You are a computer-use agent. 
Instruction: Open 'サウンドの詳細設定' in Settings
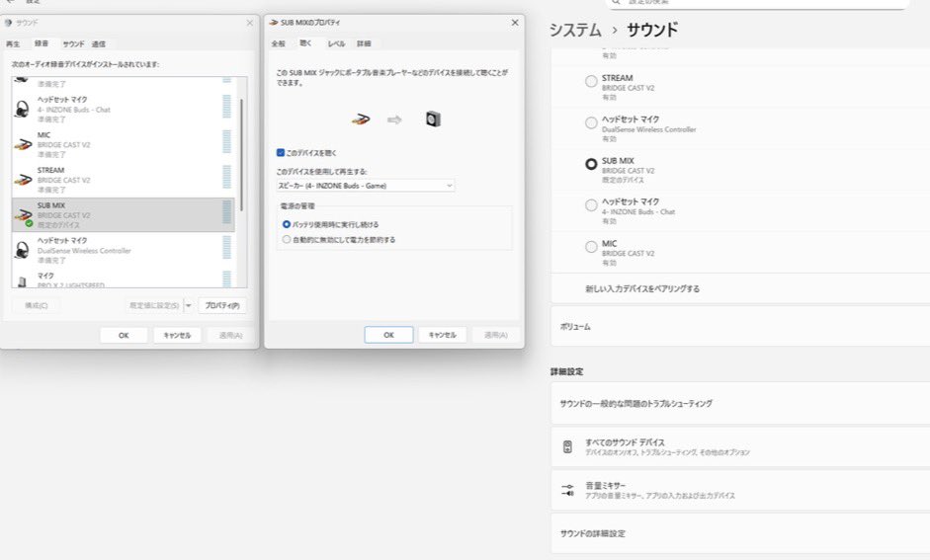740,534
